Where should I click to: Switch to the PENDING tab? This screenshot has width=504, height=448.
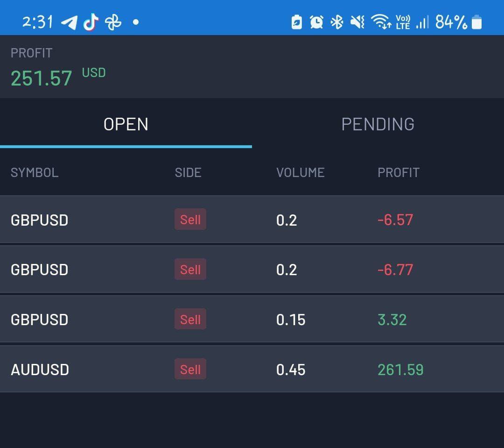coord(378,124)
